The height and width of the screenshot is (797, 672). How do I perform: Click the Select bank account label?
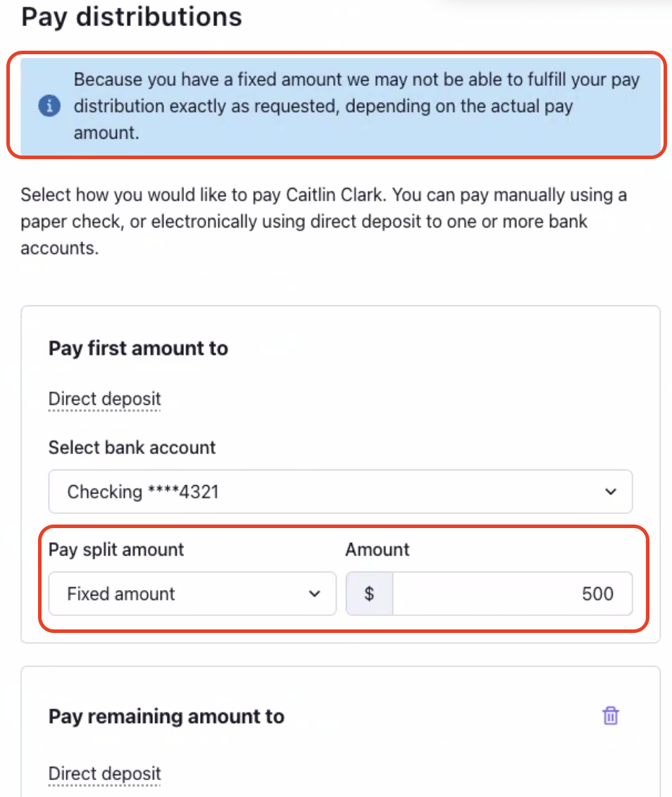[132, 447]
